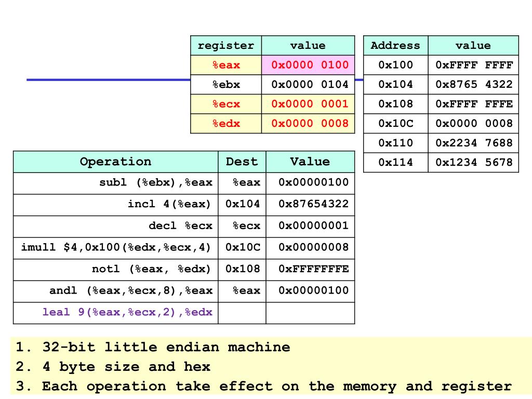Click address cell 0x10C in memory table
The image size is (532, 399).
(395, 124)
